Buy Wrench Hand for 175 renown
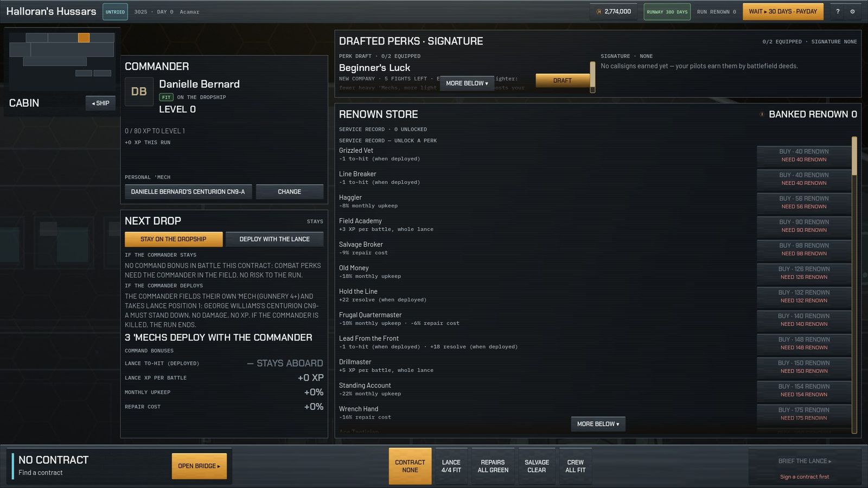Image resolution: width=868 pixels, height=488 pixels. pos(803,414)
